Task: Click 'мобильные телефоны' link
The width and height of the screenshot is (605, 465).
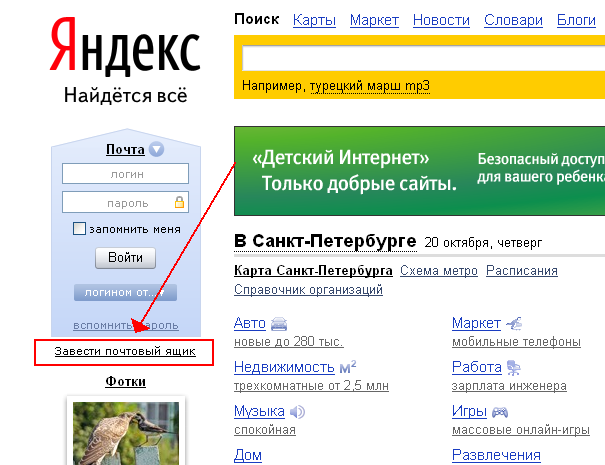Action: coord(516,342)
